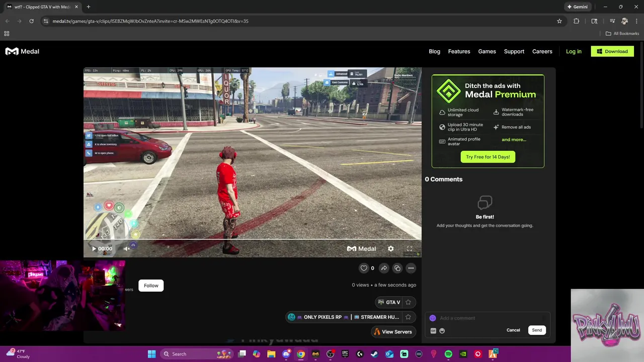Viewport: 644px width, 362px height.
Task: Click the '0 Comments' heading
Action: point(444,179)
